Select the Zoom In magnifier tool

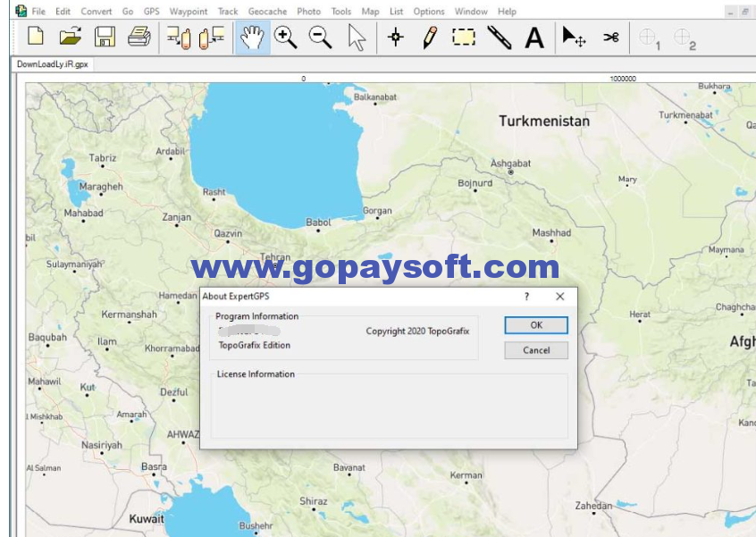click(285, 38)
